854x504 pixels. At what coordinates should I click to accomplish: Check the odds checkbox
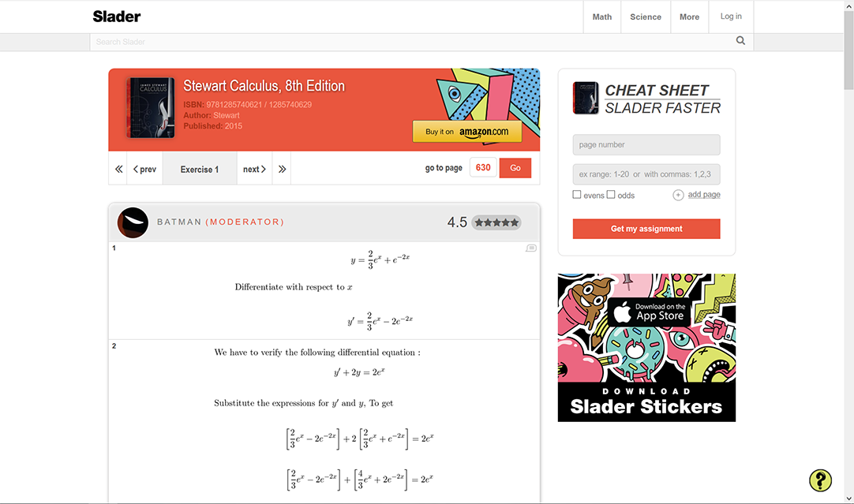point(611,194)
